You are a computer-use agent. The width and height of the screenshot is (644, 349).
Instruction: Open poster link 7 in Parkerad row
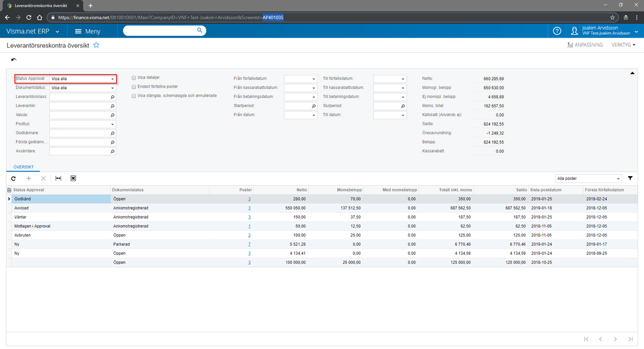click(249, 244)
